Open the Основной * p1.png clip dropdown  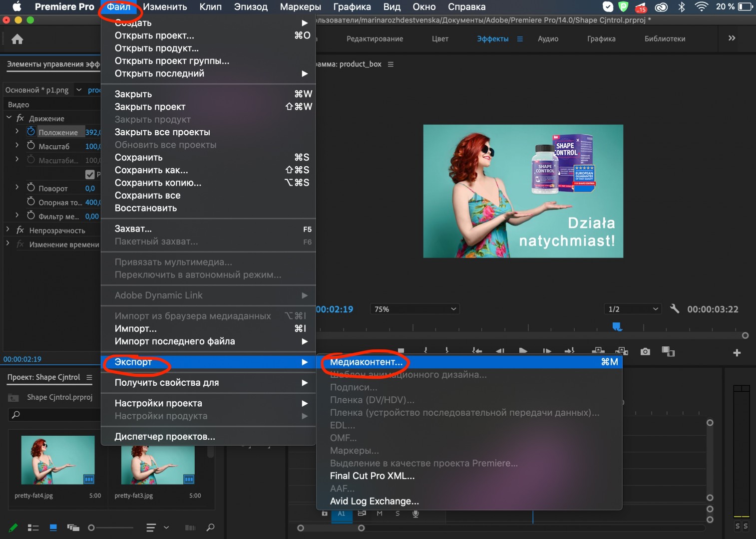[79, 90]
